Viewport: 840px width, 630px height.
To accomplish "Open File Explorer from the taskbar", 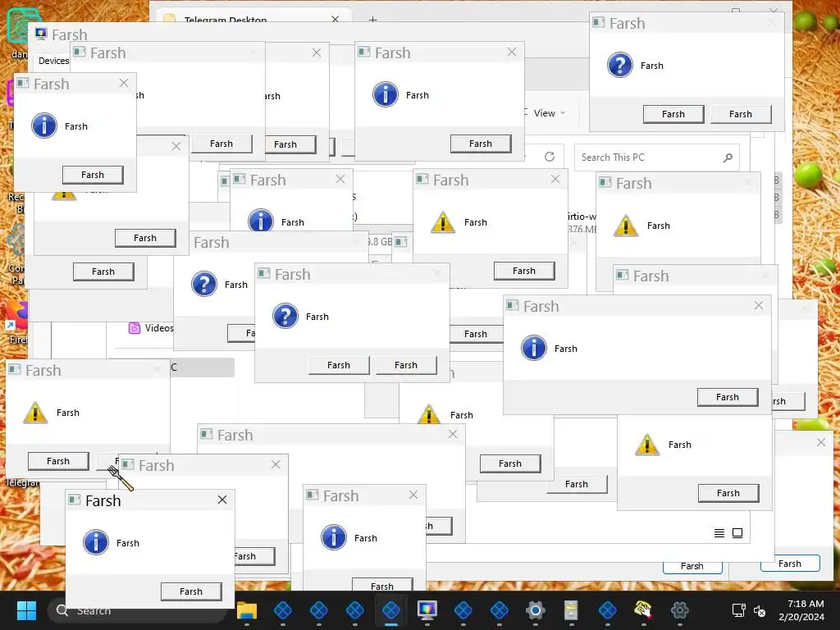I will pos(247,610).
